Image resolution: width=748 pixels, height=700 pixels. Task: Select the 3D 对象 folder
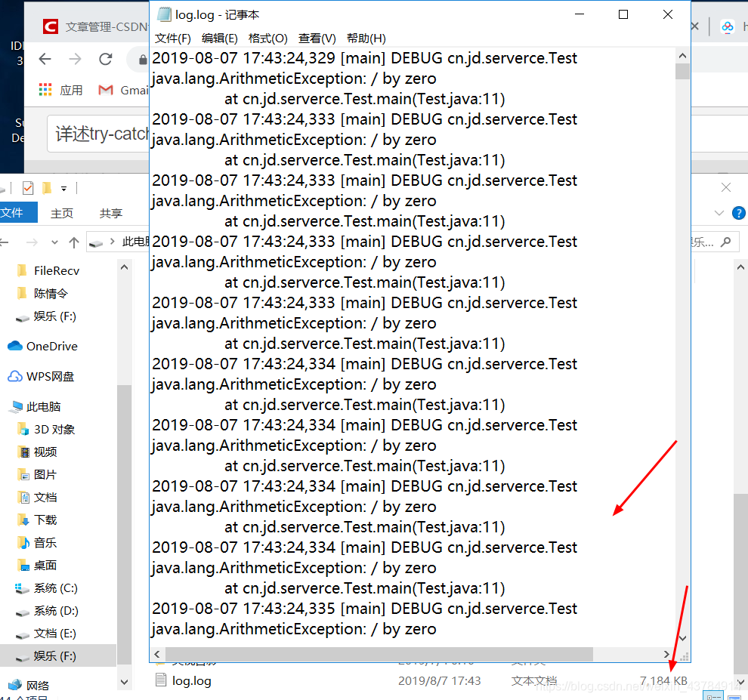pyautogui.click(x=46, y=429)
